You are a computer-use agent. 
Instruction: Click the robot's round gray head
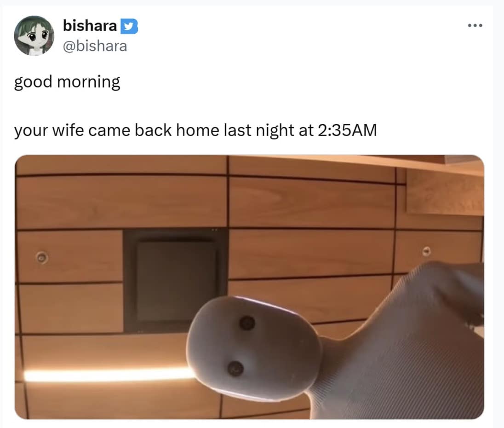click(x=255, y=348)
